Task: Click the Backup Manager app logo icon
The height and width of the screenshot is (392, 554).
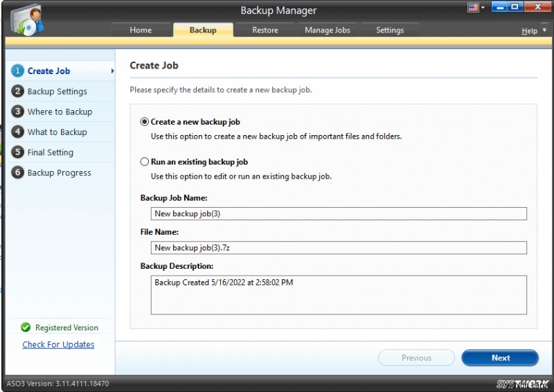Action: coord(27,20)
